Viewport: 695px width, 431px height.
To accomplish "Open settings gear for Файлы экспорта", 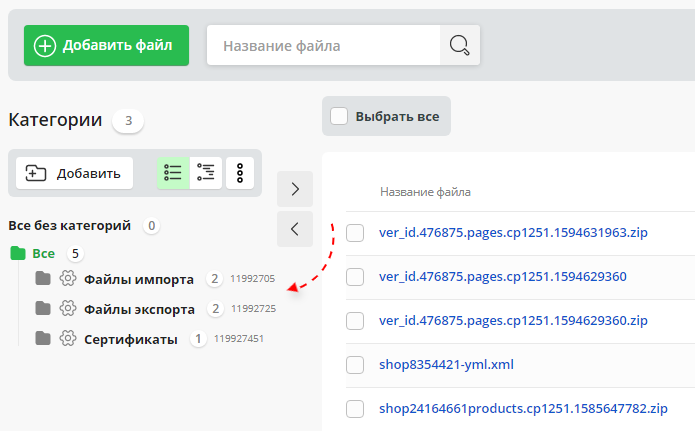I will click(x=68, y=308).
